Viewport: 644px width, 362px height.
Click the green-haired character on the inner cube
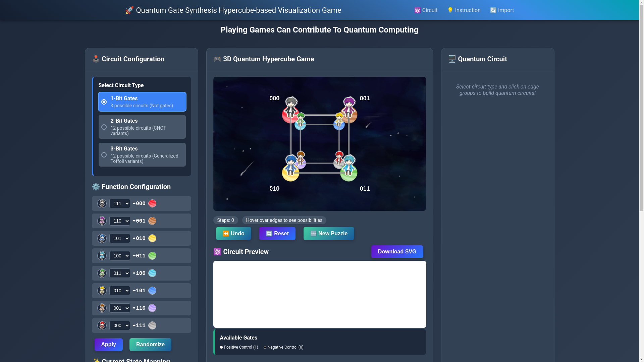coord(301,119)
